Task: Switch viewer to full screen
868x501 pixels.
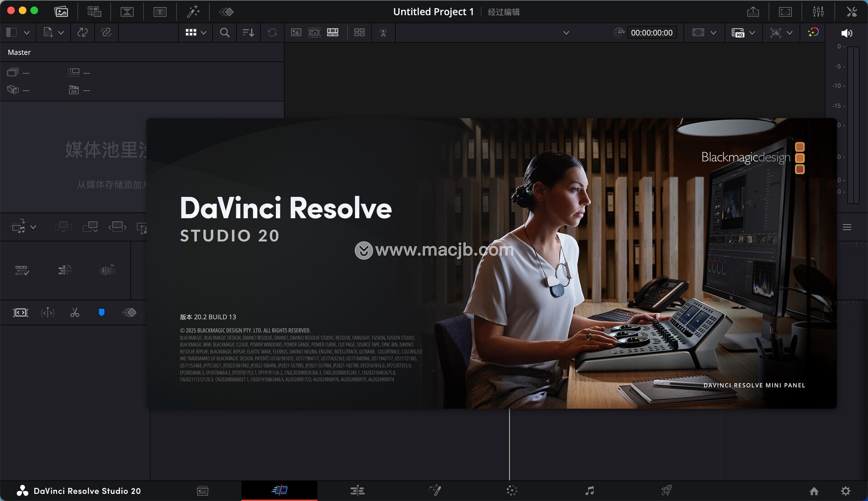Action: coord(786,12)
